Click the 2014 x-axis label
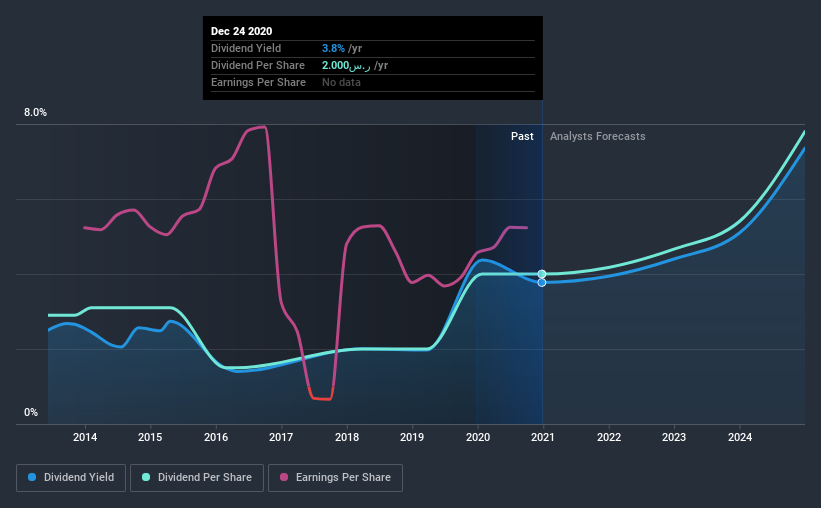The height and width of the screenshot is (508, 821). [x=85, y=437]
